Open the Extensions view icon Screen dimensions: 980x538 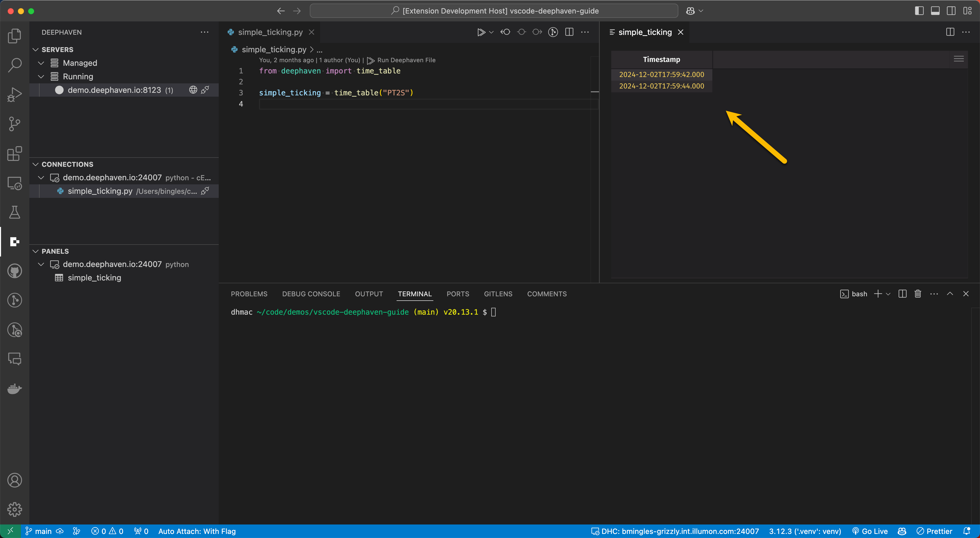coord(15,153)
